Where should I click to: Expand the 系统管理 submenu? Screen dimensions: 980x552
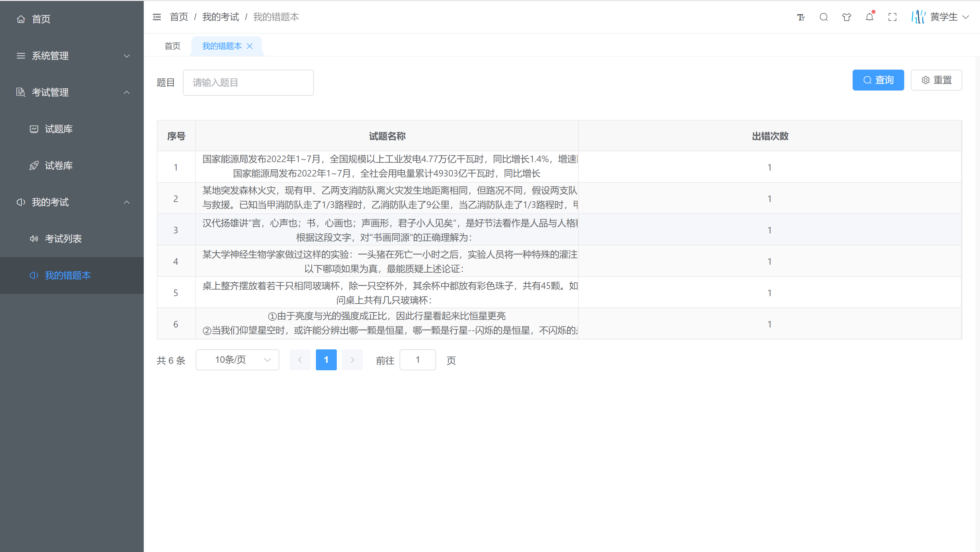click(127, 56)
